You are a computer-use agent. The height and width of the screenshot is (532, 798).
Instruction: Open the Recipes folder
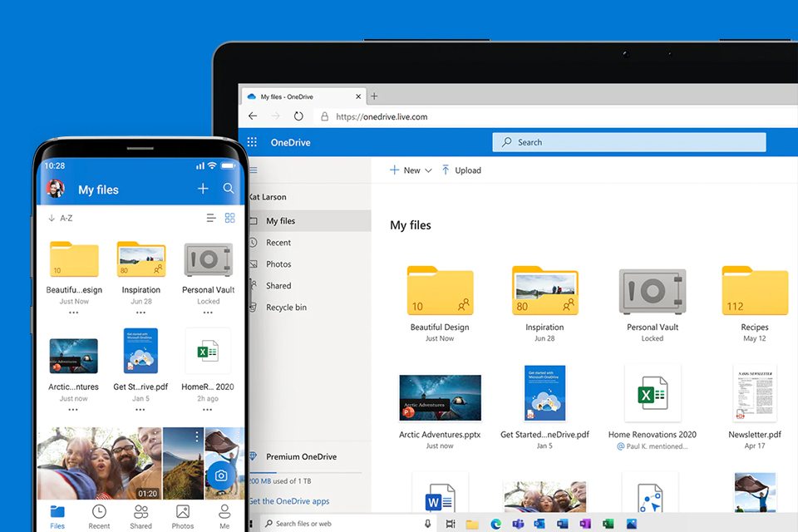tap(755, 290)
